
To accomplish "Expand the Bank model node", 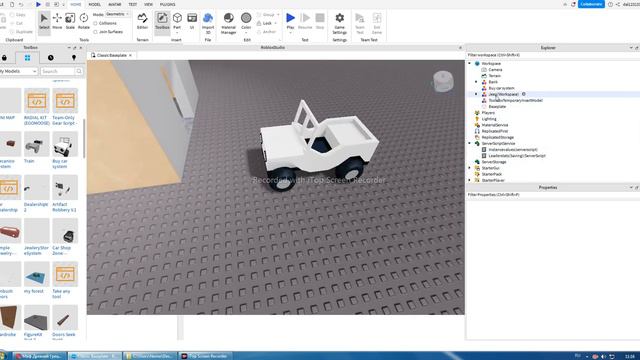I will pyautogui.click(x=476, y=82).
